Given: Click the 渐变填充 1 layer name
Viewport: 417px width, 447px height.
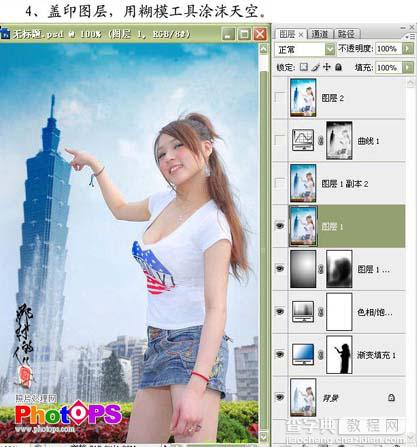Looking at the screenshot, I should [x=376, y=355].
